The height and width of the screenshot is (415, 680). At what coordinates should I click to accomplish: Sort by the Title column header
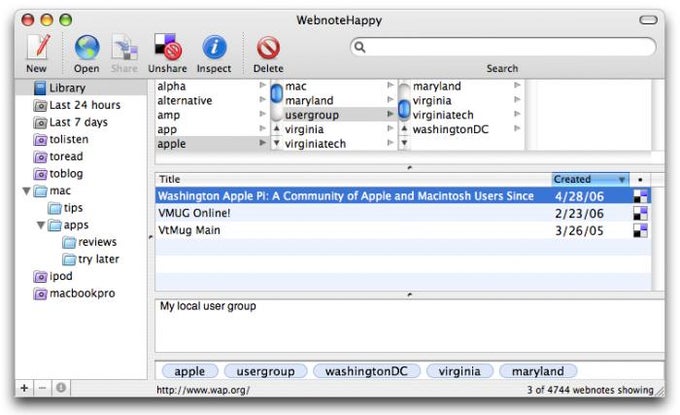pos(353,180)
